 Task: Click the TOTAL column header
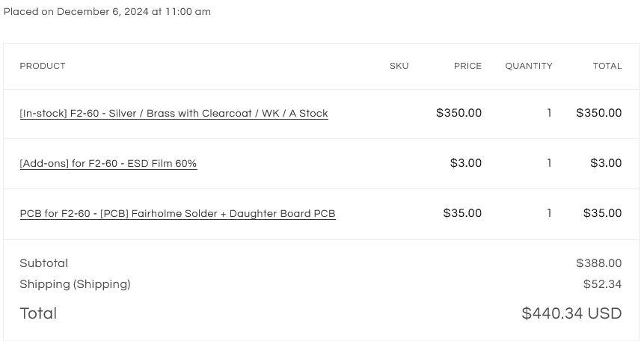(607, 67)
